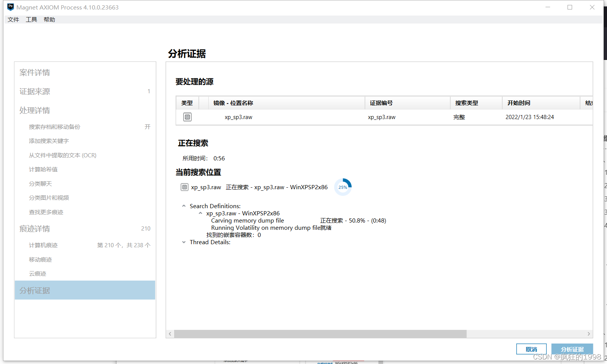Viewport: 607px width, 364px height.
Task: Select 云痕迹 in the sidebar
Action: pyautogui.click(x=38, y=274)
